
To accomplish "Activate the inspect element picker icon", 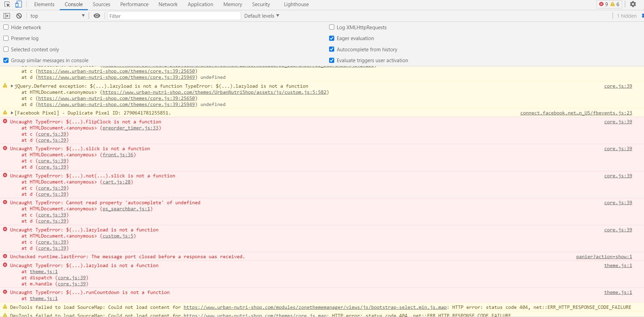I will click(x=7, y=4).
